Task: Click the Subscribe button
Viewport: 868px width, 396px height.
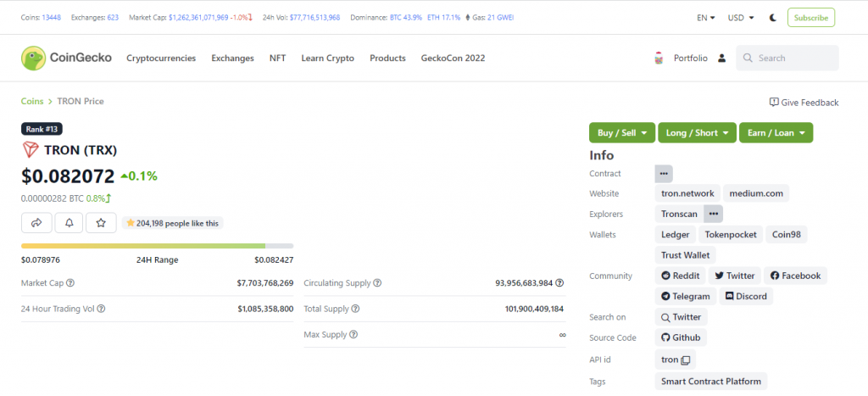Action: click(x=811, y=18)
